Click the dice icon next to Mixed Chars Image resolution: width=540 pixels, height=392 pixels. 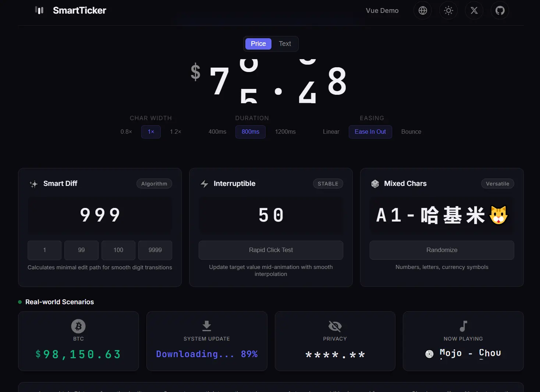point(375,184)
